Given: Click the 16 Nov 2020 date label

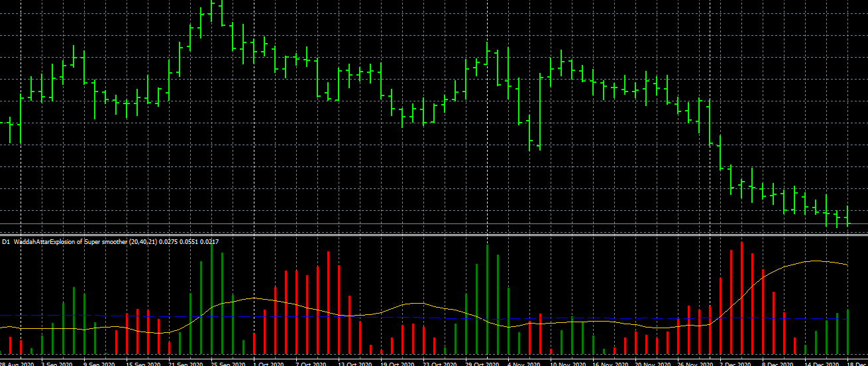Looking at the screenshot, I should [x=610, y=363].
